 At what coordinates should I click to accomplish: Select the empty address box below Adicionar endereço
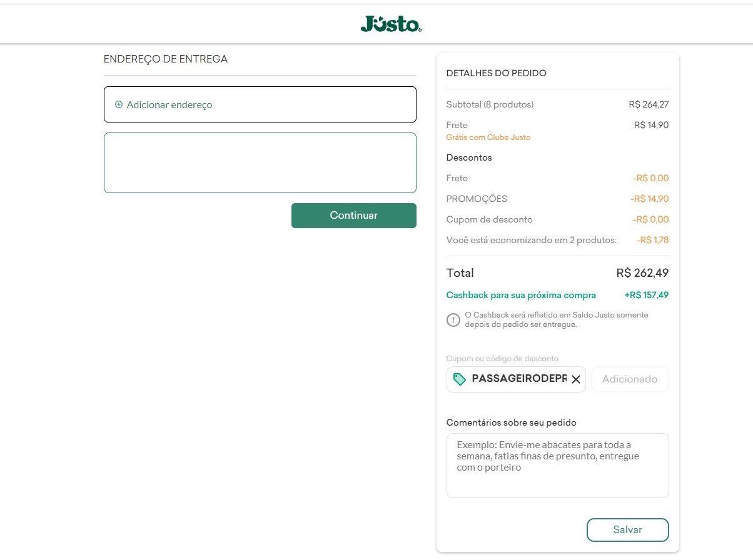pos(260,162)
